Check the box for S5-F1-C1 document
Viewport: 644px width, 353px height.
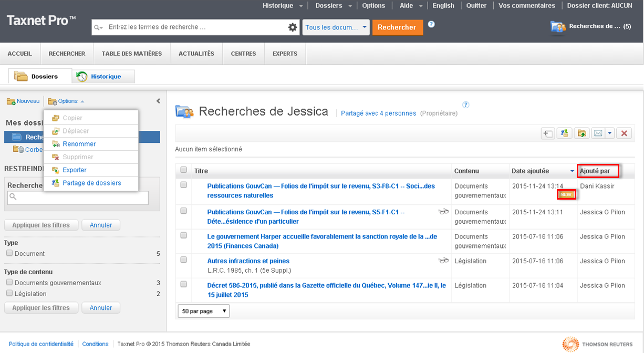pos(183,211)
